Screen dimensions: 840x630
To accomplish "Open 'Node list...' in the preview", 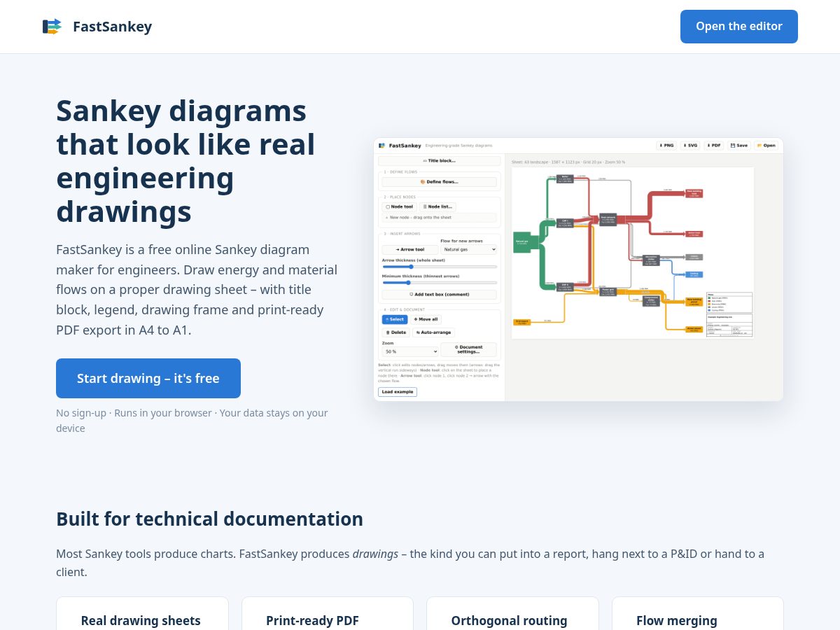I will [x=438, y=206].
